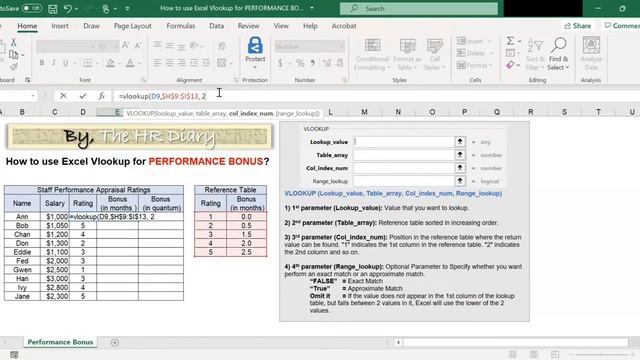Image resolution: width=640 pixels, height=360 pixels.
Task: Open the Customize Quick Access Toolbar dropdown
Action: tap(127, 9)
